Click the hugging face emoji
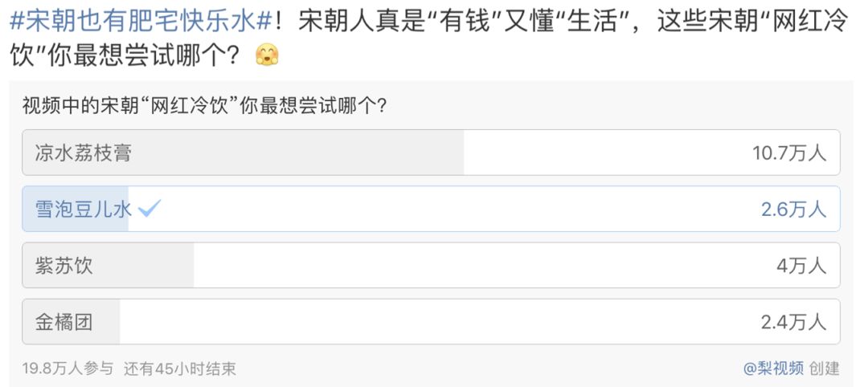Viewport: 868px width, 387px height. [x=267, y=55]
